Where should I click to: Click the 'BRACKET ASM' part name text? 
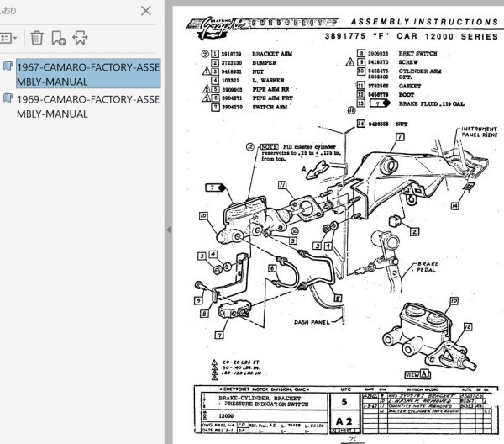pos(272,54)
